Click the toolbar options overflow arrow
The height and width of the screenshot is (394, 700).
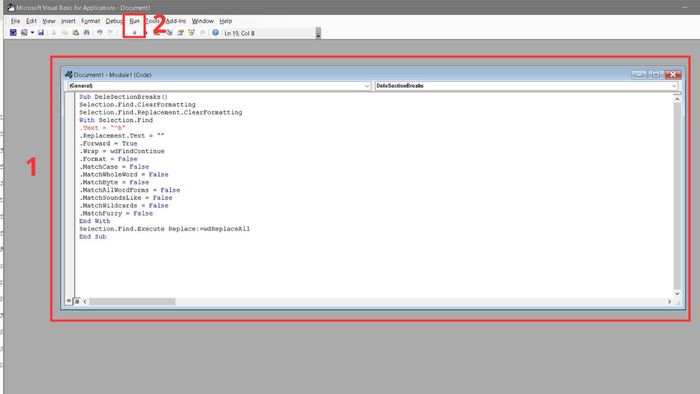click(x=318, y=33)
